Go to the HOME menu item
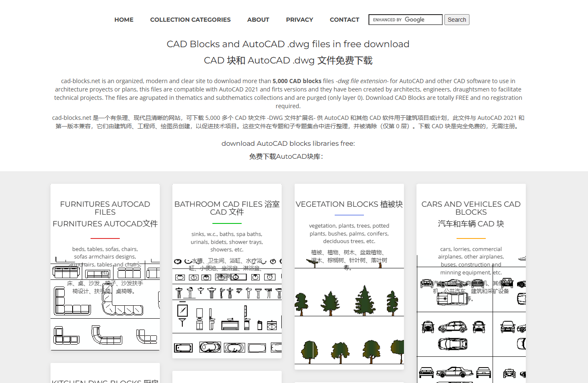588x383 pixels. point(124,19)
